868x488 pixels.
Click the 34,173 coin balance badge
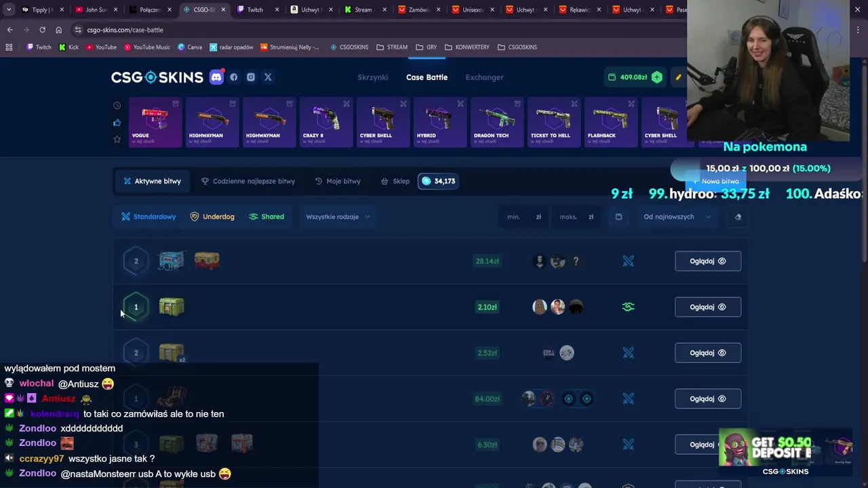pyautogui.click(x=438, y=181)
